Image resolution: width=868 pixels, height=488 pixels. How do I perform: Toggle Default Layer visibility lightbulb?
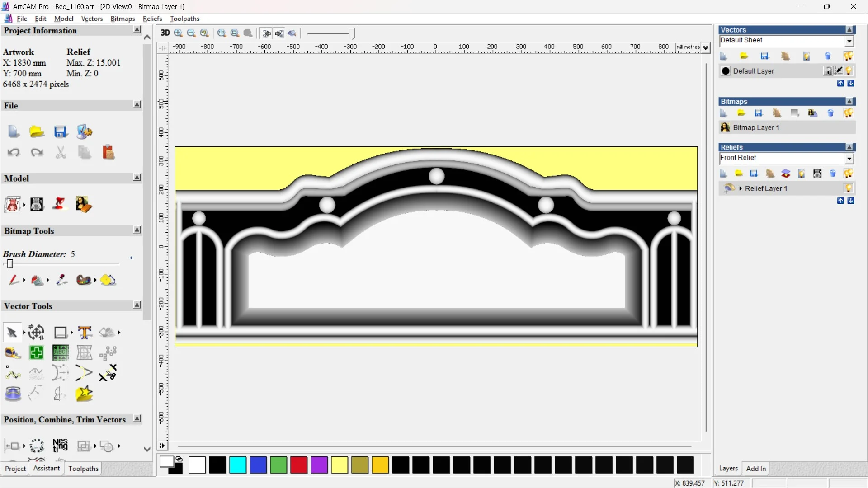pos(849,71)
